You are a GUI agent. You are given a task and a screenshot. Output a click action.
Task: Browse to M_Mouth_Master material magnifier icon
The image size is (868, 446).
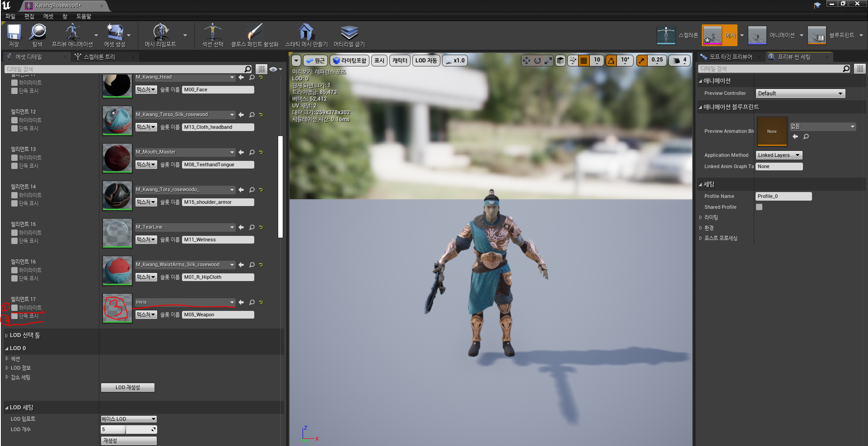pos(252,152)
